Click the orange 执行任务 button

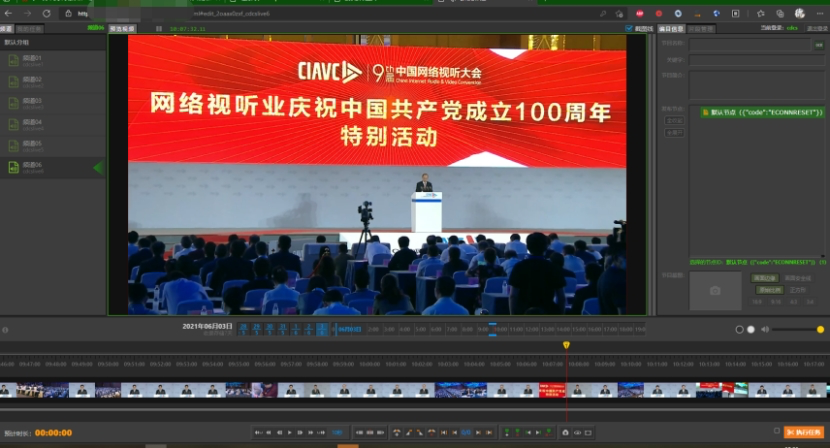click(804, 432)
